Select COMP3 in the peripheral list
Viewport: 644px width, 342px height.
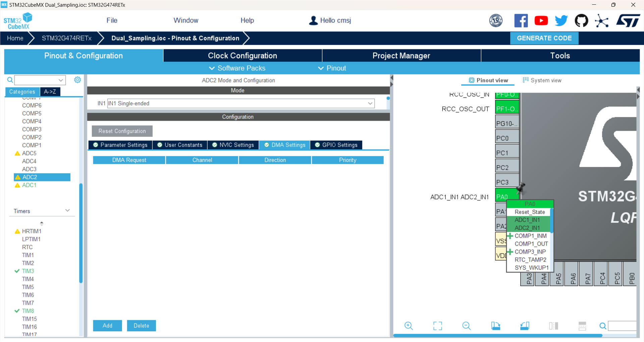point(32,129)
